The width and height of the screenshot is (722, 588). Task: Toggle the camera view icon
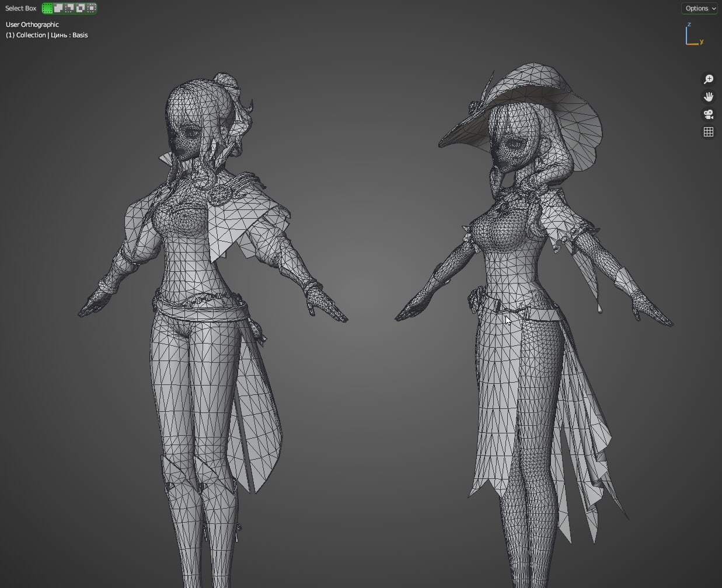pyautogui.click(x=709, y=114)
